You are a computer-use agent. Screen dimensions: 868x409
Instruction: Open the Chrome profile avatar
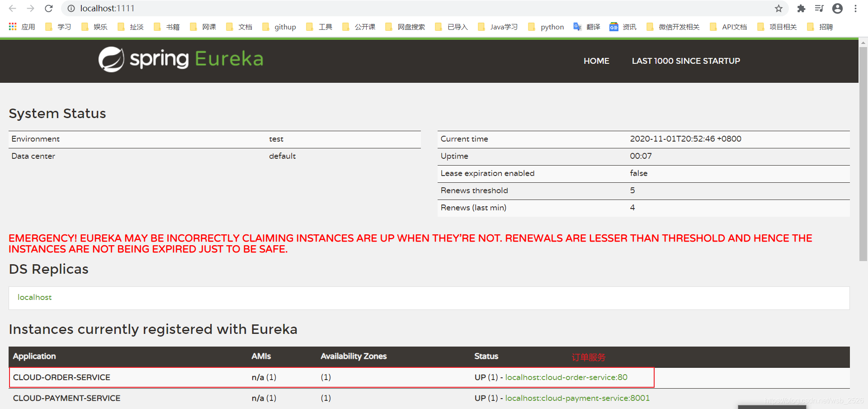[837, 9]
